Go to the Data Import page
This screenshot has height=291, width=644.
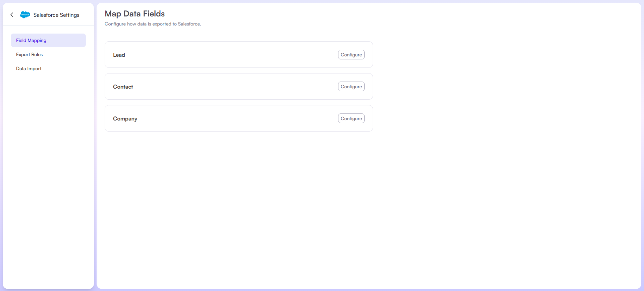pyautogui.click(x=29, y=68)
